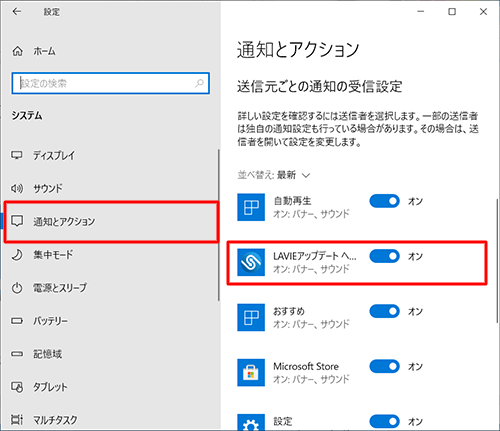The width and height of the screenshot is (500, 431).
Task: Select 電源とスリープ in the sidebar
Action: point(110,288)
